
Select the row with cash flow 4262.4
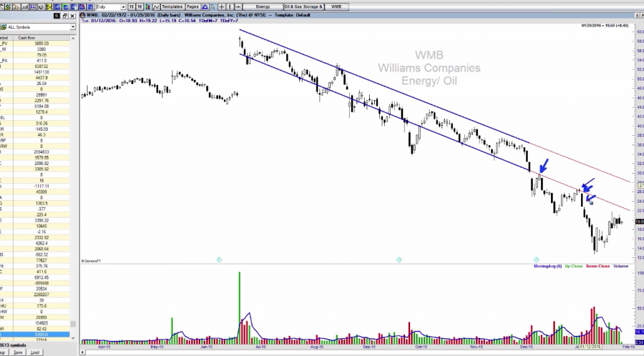tap(35, 243)
